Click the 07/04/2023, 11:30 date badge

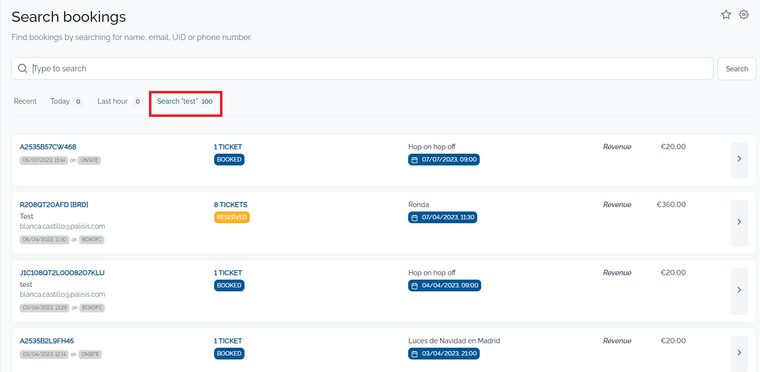(x=443, y=218)
